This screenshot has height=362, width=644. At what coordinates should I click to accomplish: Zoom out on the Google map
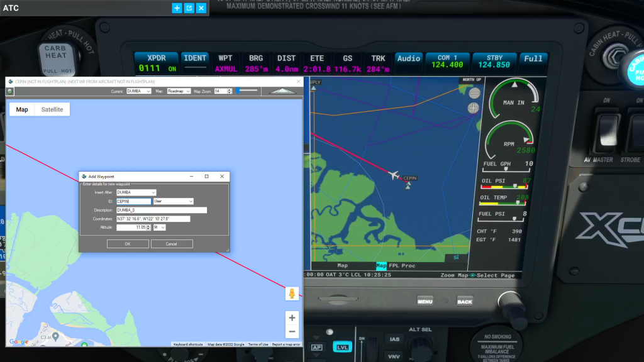[292, 331]
